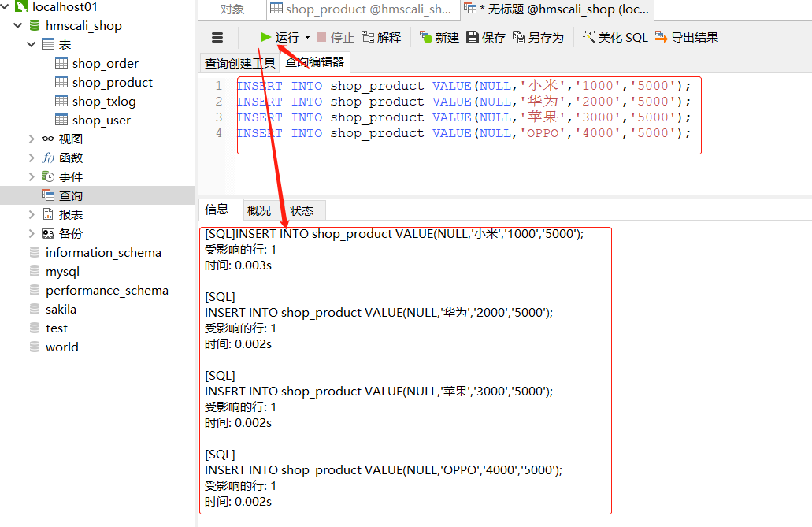The image size is (812, 527).
Task: Click the Query Editor (查询编辑器) tab
Action: click(314, 62)
